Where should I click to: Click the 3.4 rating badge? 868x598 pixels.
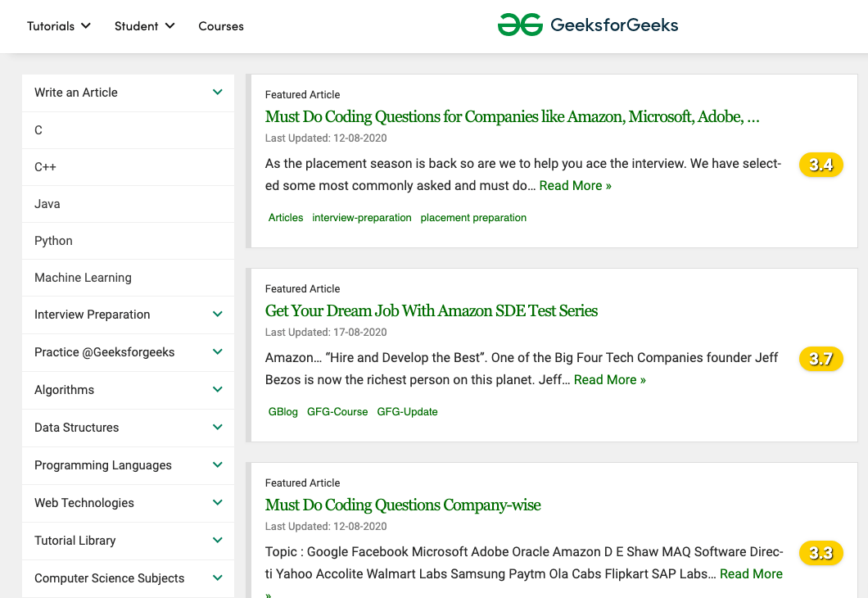(821, 165)
